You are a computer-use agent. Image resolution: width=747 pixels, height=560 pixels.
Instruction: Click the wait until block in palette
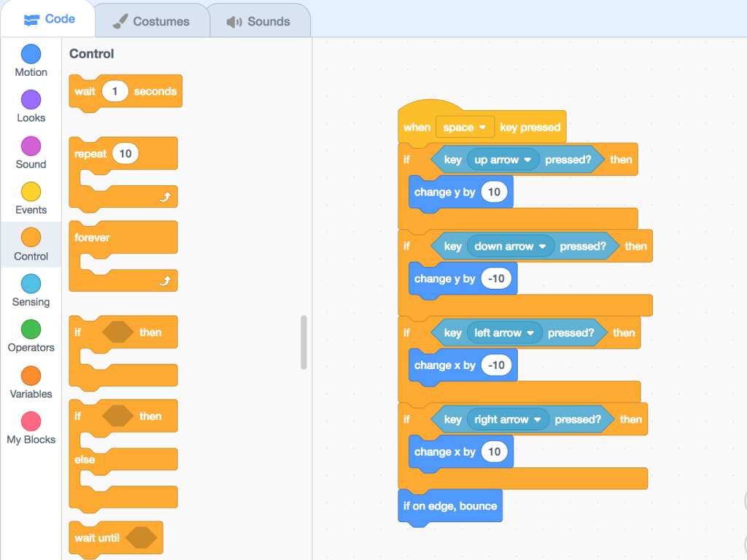click(x=116, y=538)
